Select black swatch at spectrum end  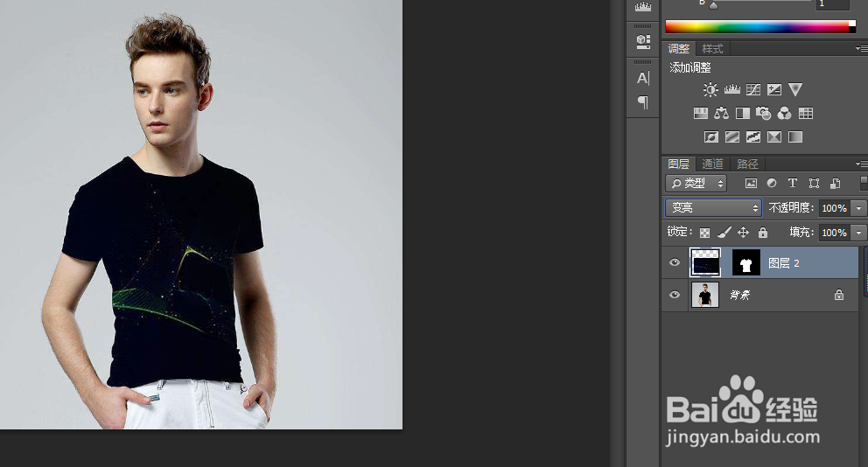[852, 30]
